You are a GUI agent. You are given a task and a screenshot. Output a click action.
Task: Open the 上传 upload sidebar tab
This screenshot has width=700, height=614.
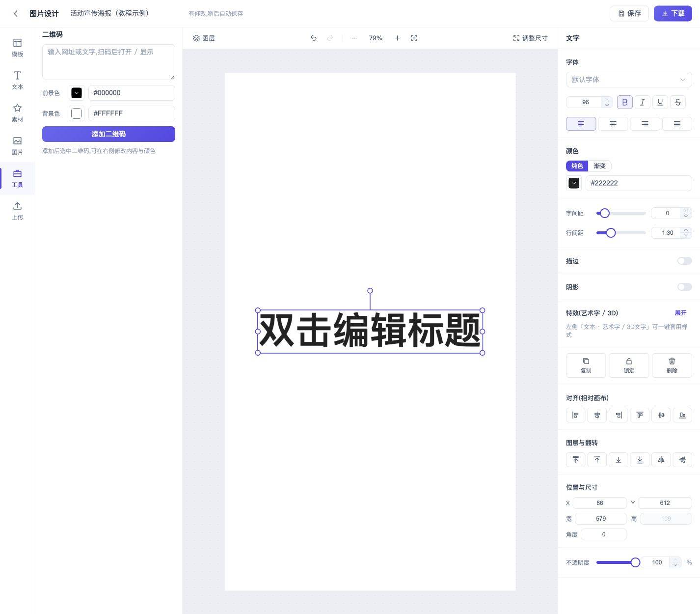17,211
